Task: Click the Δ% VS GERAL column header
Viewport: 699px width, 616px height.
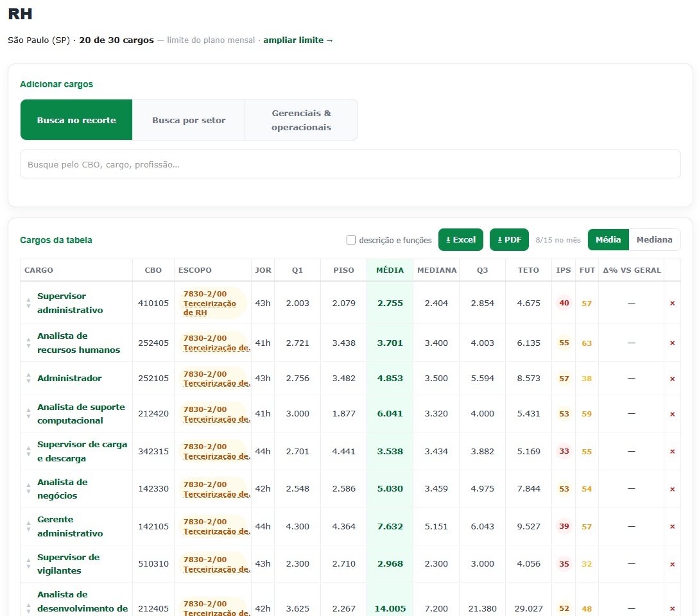Action: click(x=632, y=270)
